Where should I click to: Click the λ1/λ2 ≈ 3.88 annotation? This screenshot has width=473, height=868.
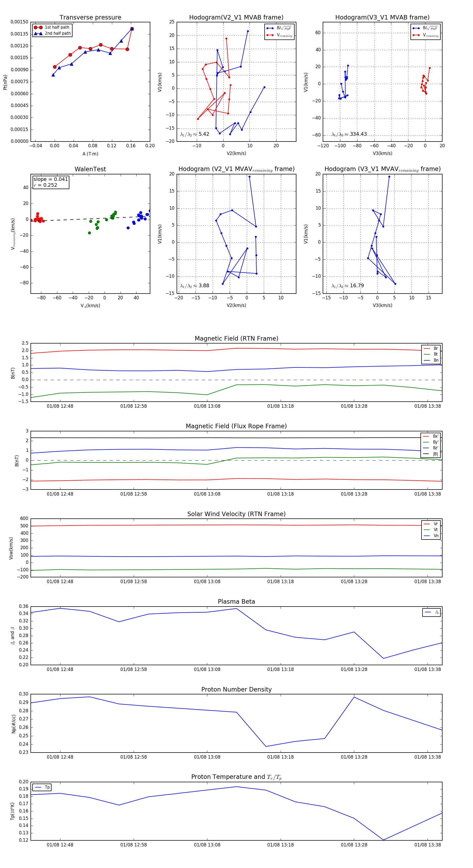pyautogui.click(x=194, y=286)
